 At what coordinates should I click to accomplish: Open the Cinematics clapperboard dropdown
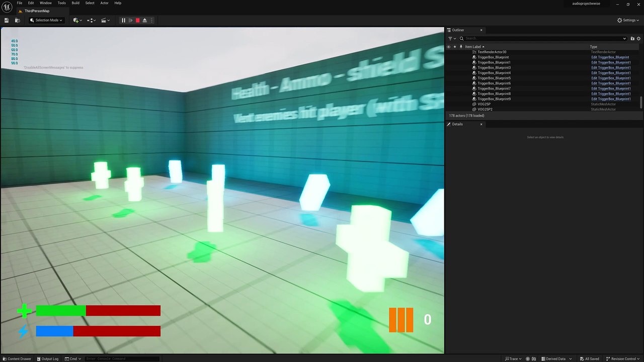coord(105,20)
